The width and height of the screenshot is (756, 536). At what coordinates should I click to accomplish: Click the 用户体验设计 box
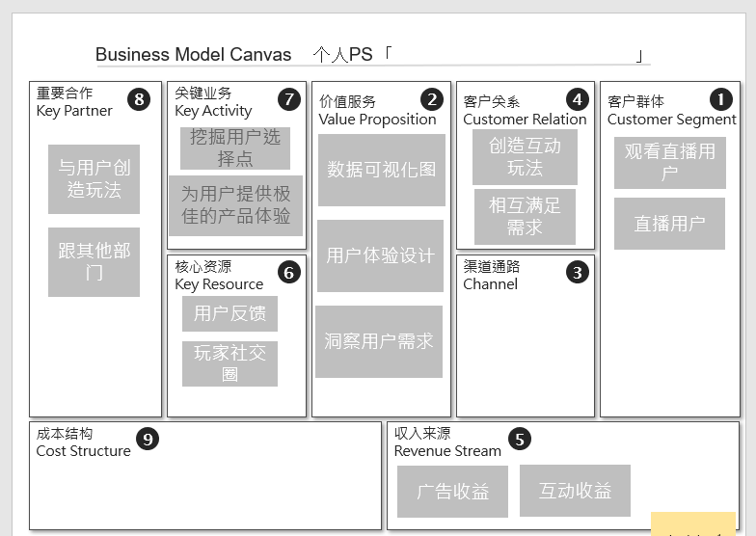coord(380,255)
